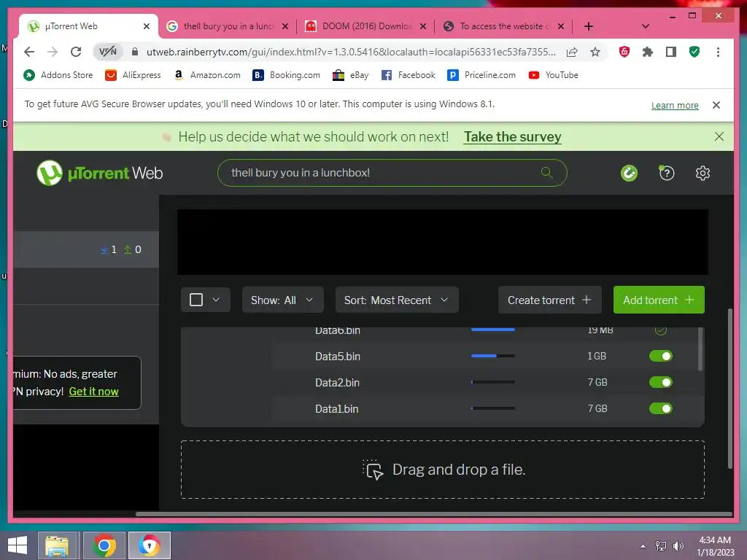Dismiss the survey banner
The image size is (747, 560).
719,136
